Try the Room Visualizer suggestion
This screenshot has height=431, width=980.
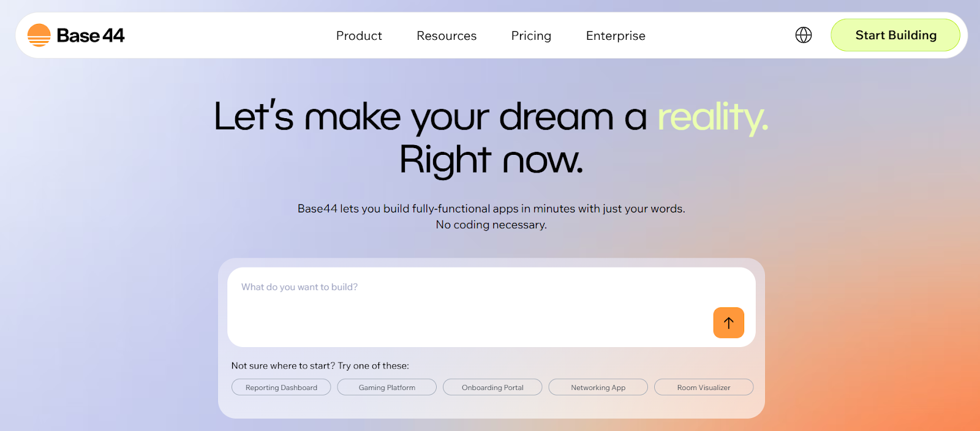(x=704, y=388)
